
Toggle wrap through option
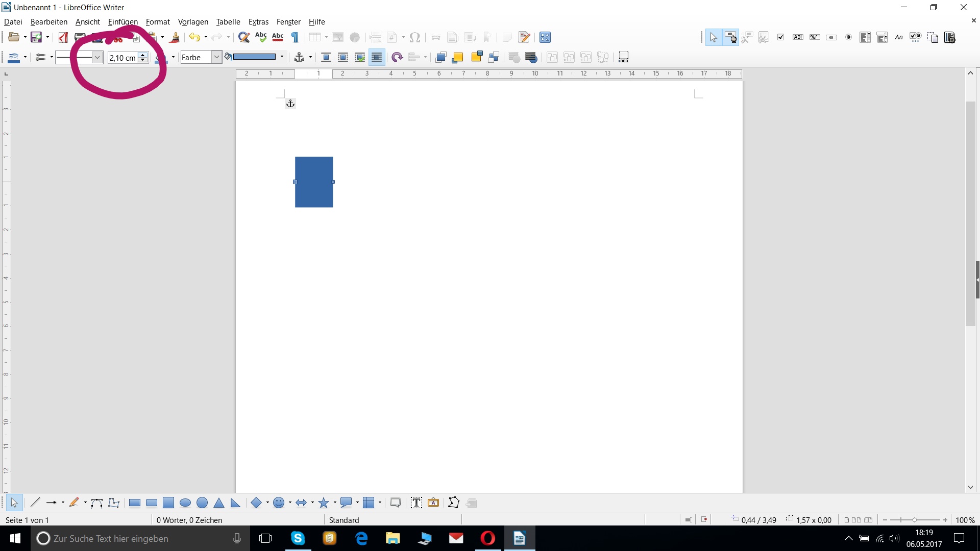click(377, 57)
